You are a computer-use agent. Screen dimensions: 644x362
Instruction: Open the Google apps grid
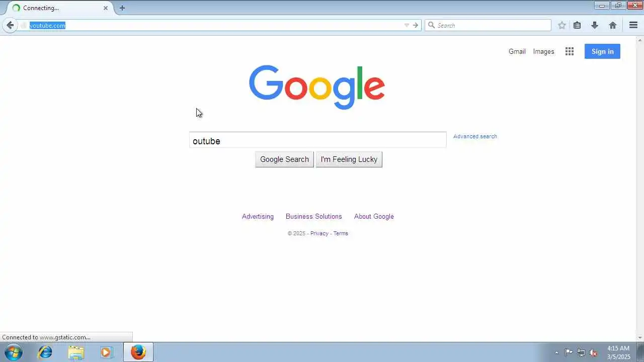click(x=570, y=51)
